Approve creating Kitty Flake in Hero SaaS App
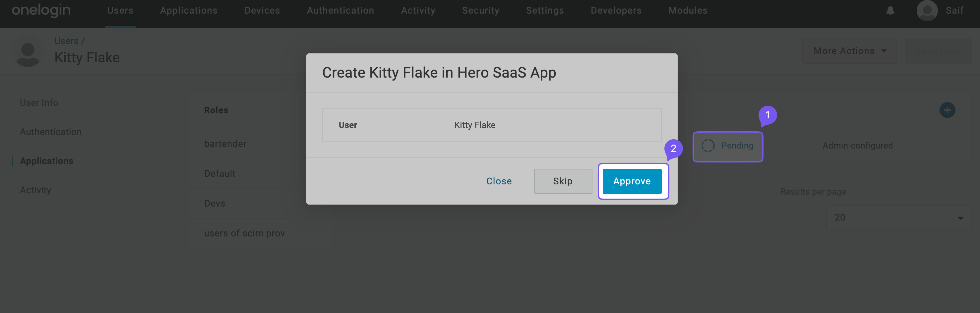The height and width of the screenshot is (313, 980). (x=632, y=181)
